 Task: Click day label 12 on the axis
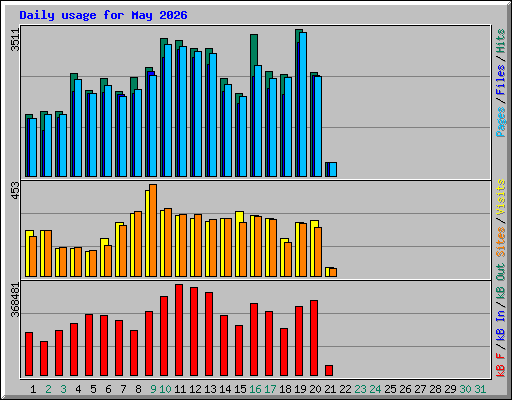click(195, 389)
